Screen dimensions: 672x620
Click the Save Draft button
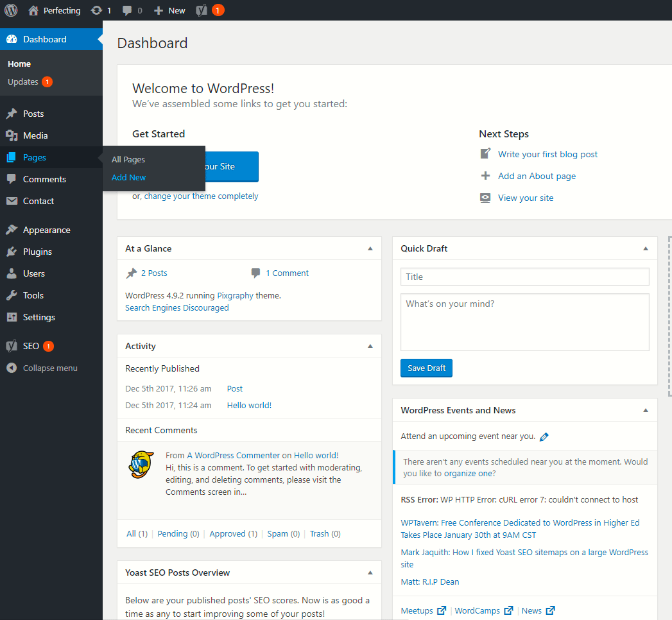[x=426, y=368]
